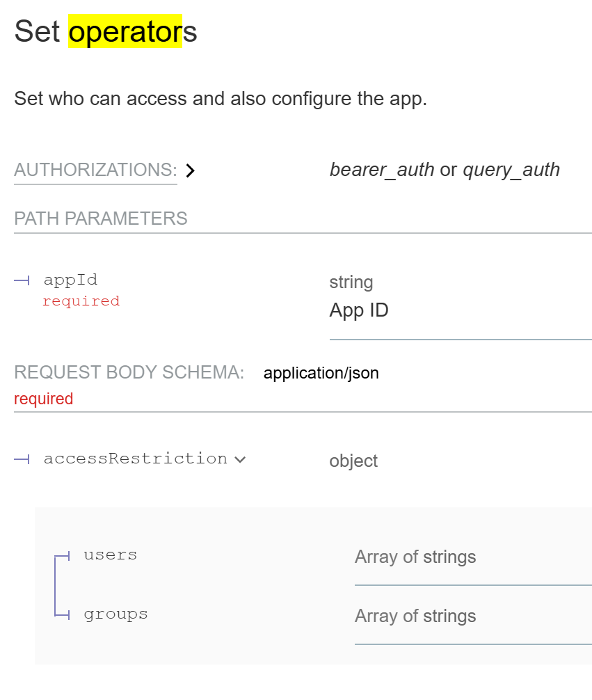This screenshot has height=700, width=592.
Task: Click the appId path parameter
Action: (x=70, y=280)
